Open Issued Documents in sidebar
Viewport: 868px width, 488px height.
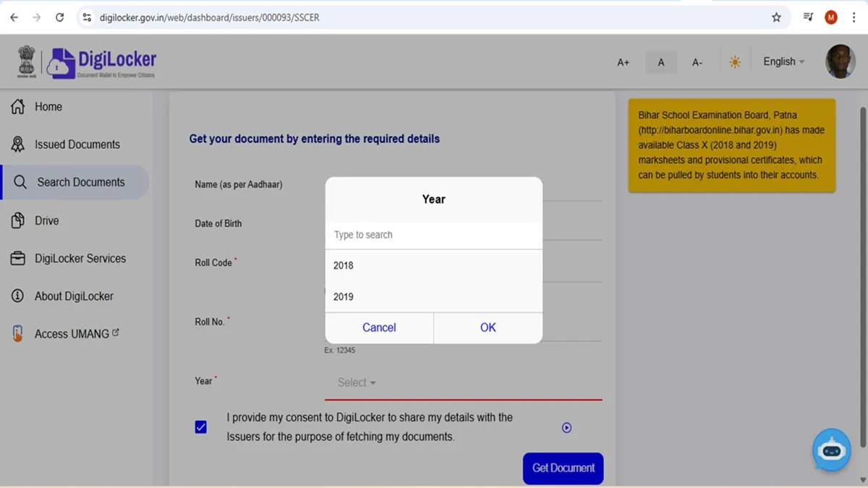tap(77, 145)
